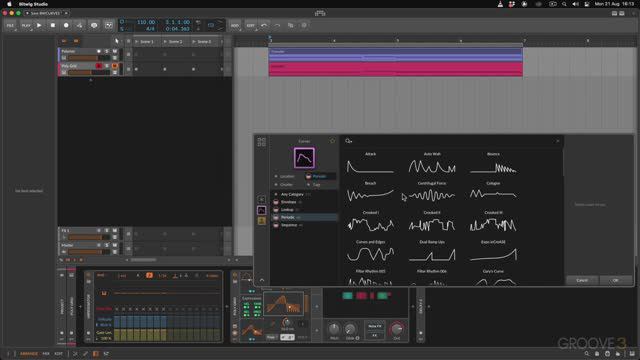Expand the Tags filter in browser
The width and height of the screenshot is (640, 360).
tap(316, 184)
